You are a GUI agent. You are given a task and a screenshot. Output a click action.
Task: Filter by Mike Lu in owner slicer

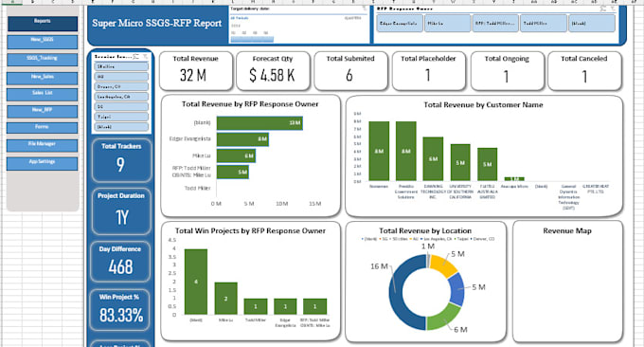click(x=447, y=24)
